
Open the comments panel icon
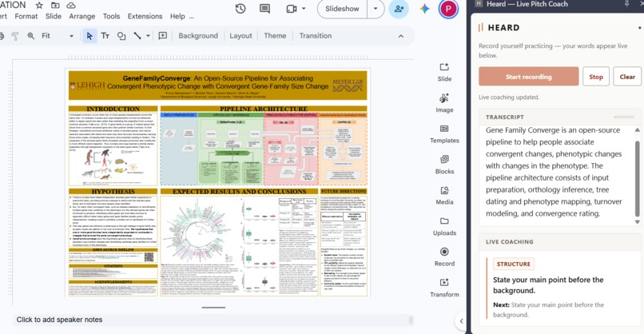click(265, 9)
